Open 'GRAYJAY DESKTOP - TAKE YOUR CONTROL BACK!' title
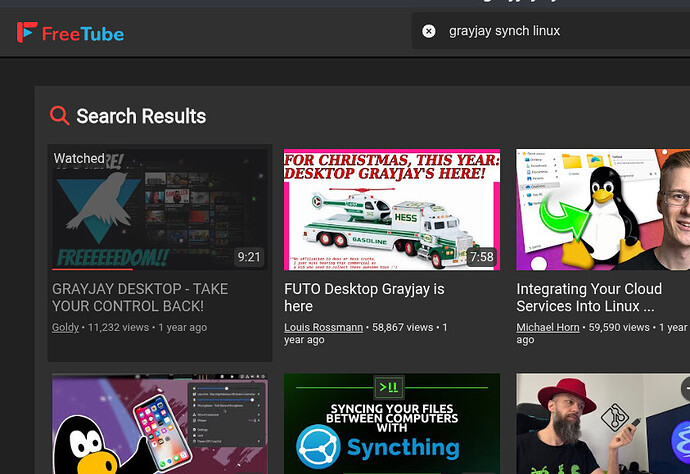The width and height of the screenshot is (690, 474). click(140, 298)
